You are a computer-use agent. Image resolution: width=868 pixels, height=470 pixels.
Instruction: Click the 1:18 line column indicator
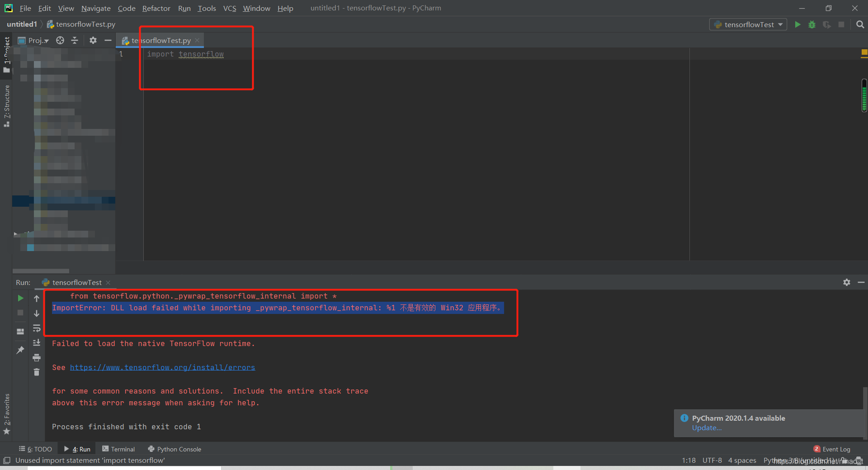(689, 460)
